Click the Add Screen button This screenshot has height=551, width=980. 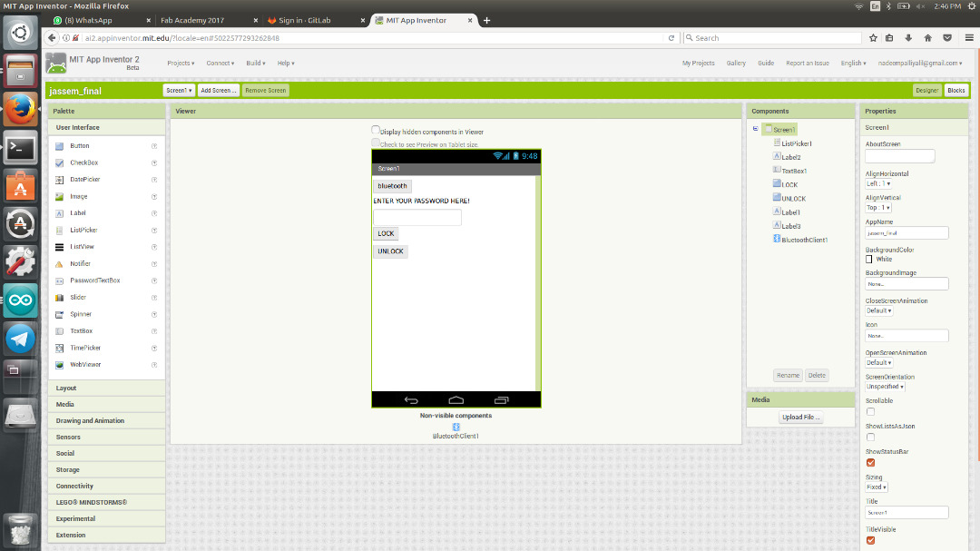click(x=218, y=91)
